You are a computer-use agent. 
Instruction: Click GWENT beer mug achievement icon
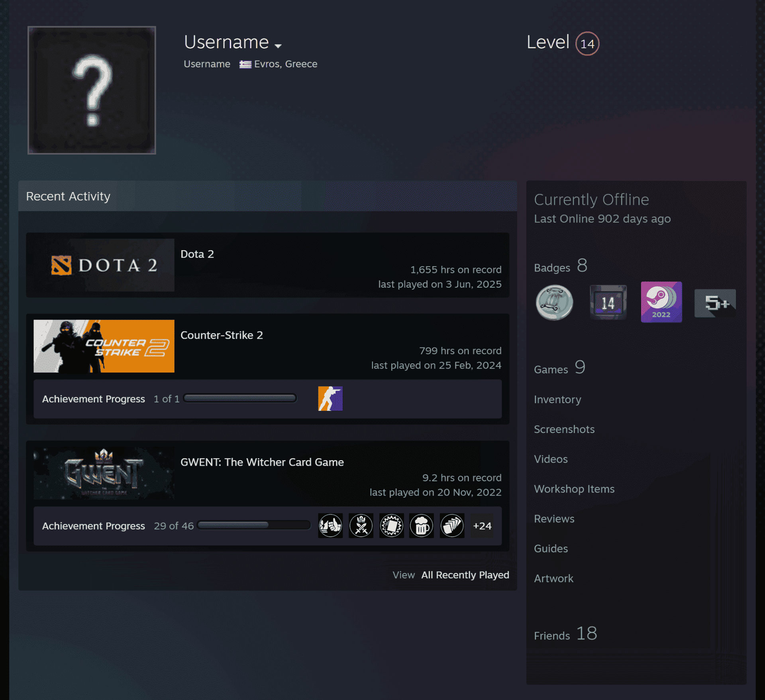point(422,525)
